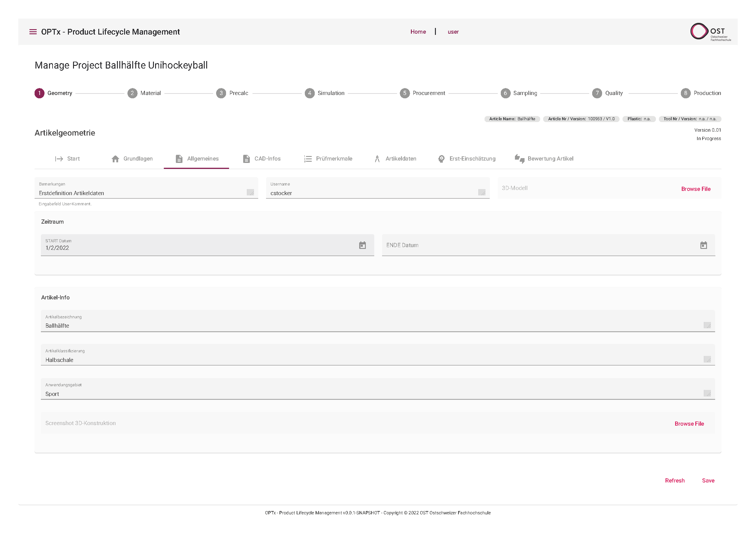Open the hamburger navigation menu
The width and height of the screenshot is (756, 542).
(33, 32)
